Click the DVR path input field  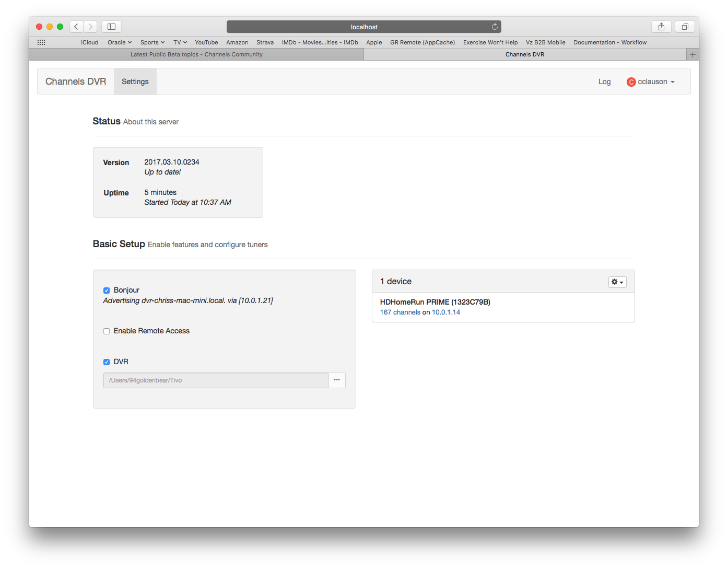pyautogui.click(x=216, y=380)
